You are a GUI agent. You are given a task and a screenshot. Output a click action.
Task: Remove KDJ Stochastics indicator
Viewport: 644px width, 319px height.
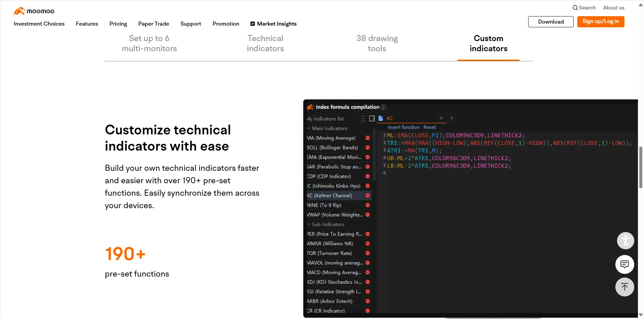(x=368, y=282)
